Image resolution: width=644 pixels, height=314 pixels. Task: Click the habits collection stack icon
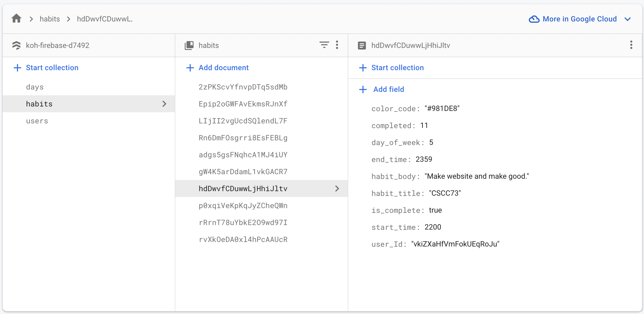point(189,45)
